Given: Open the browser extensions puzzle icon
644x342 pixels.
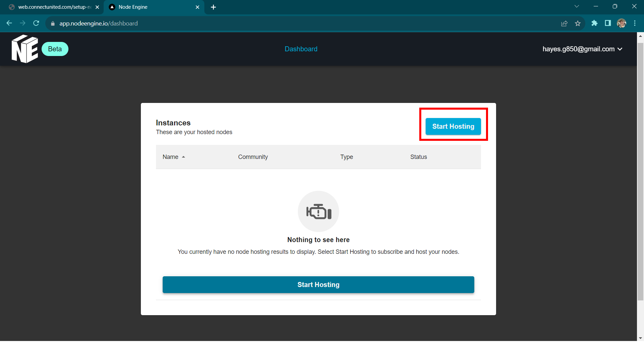Looking at the screenshot, I should click(x=594, y=23).
